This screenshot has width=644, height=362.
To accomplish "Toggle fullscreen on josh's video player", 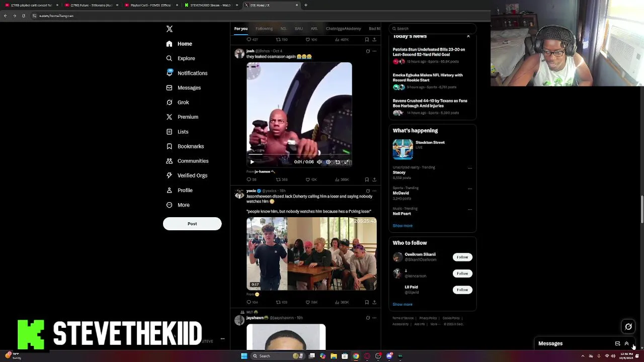I will click(347, 162).
